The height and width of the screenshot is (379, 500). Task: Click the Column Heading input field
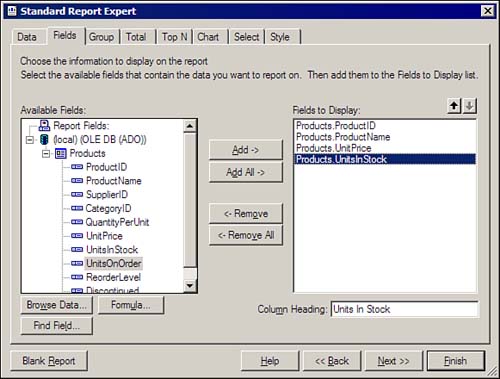coord(404,309)
